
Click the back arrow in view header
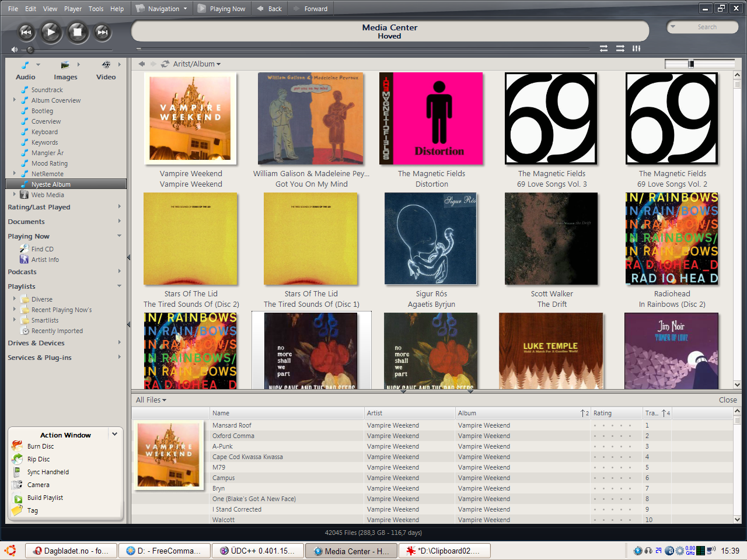(x=141, y=64)
